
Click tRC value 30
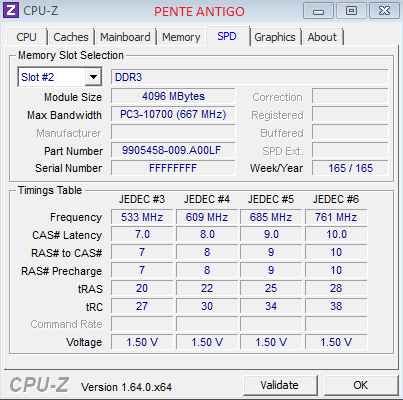207,306
